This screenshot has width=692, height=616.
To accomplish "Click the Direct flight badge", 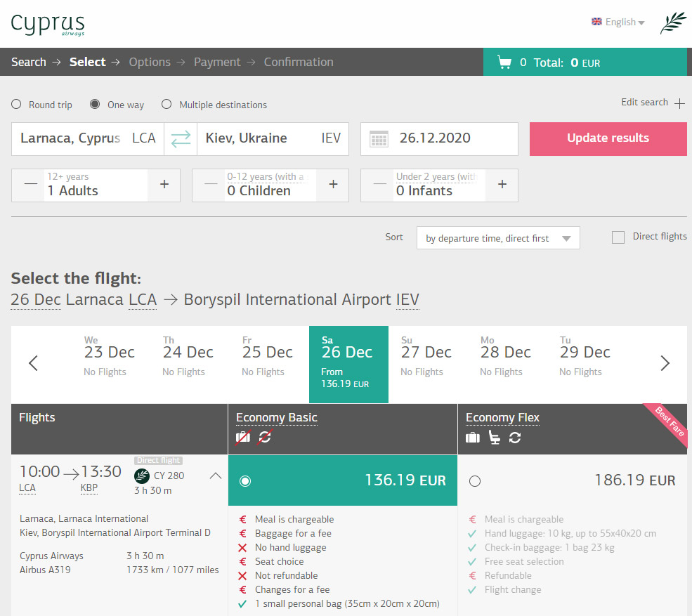I will pyautogui.click(x=158, y=460).
